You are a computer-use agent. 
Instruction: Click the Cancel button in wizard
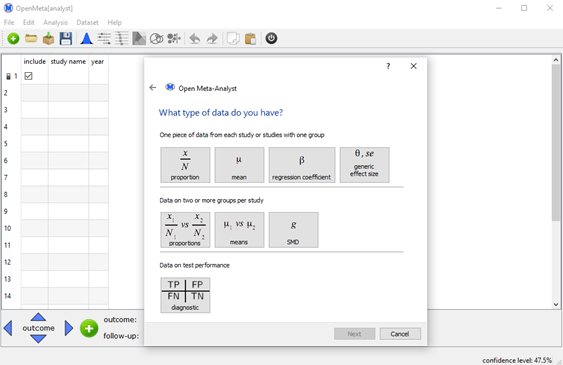click(x=400, y=334)
